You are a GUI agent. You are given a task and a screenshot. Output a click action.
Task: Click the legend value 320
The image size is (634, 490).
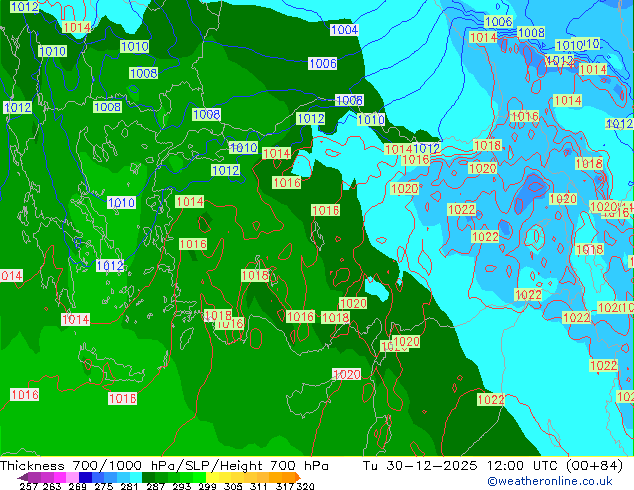click(x=305, y=486)
